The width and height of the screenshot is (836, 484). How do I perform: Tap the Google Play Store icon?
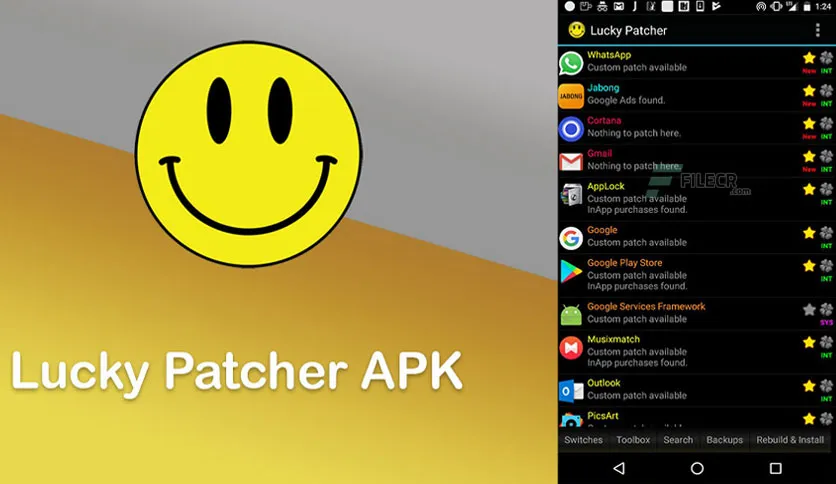coord(570,271)
